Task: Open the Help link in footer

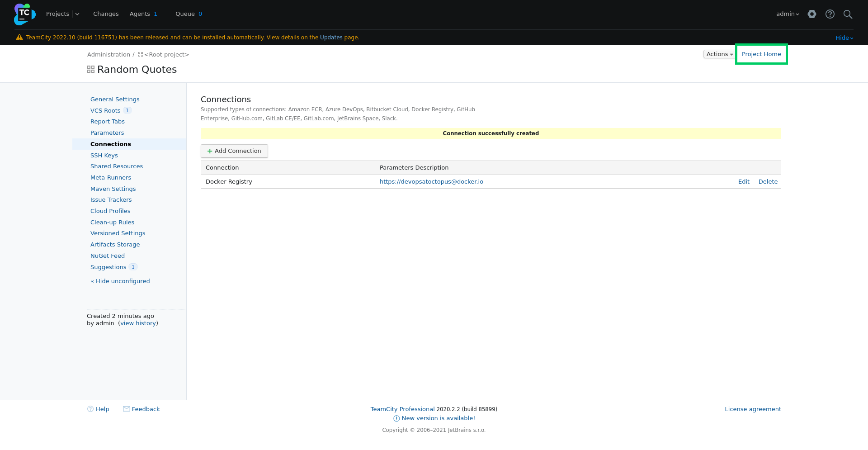Action: [103, 409]
